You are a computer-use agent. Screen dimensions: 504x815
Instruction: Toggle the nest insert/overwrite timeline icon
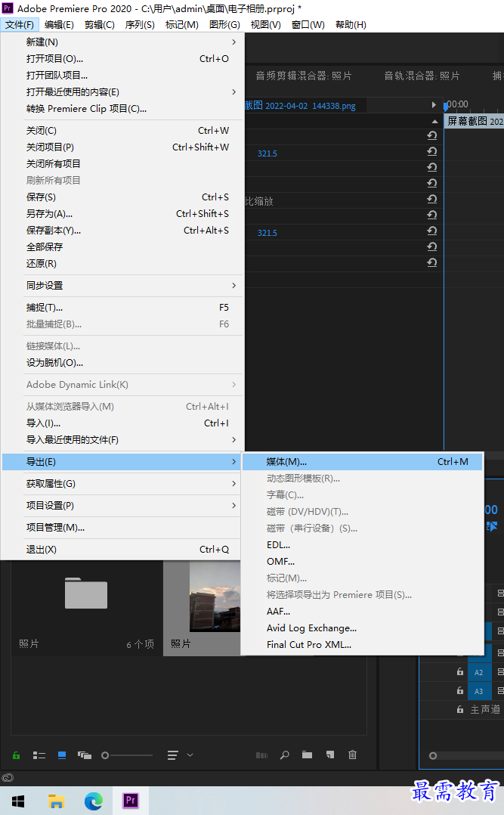click(x=491, y=526)
